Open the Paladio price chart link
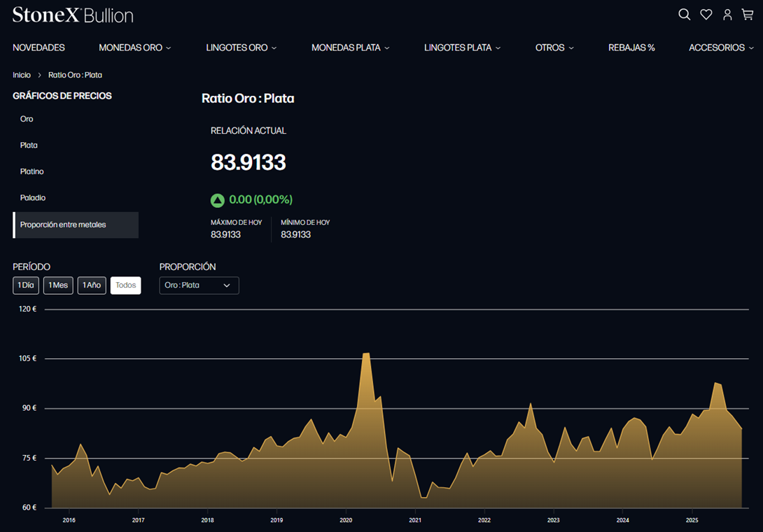This screenshot has width=763, height=532. pos(33,198)
